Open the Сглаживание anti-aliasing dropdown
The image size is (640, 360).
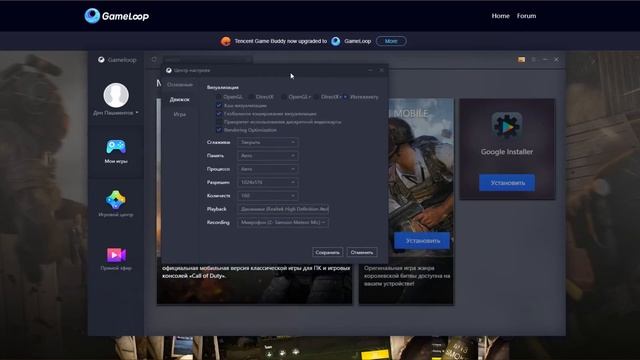tap(268, 142)
